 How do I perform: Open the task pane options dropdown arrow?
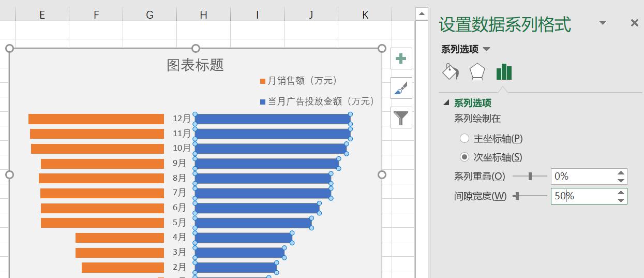pyautogui.click(x=603, y=23)
